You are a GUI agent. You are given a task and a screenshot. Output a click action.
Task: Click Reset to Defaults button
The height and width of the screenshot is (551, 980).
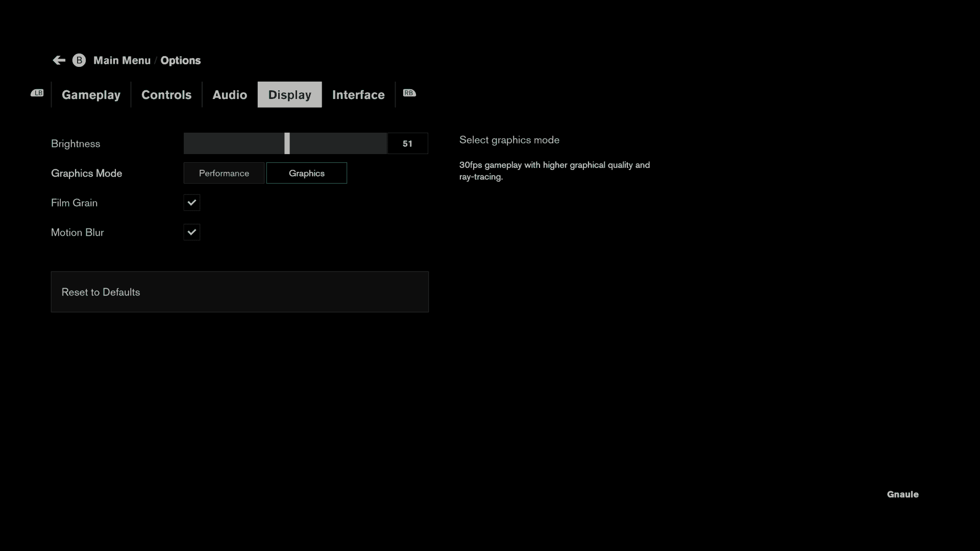point(239,292)
